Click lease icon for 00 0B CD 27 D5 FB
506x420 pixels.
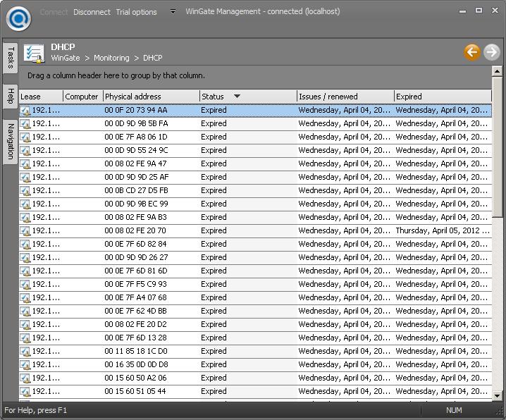25,191
